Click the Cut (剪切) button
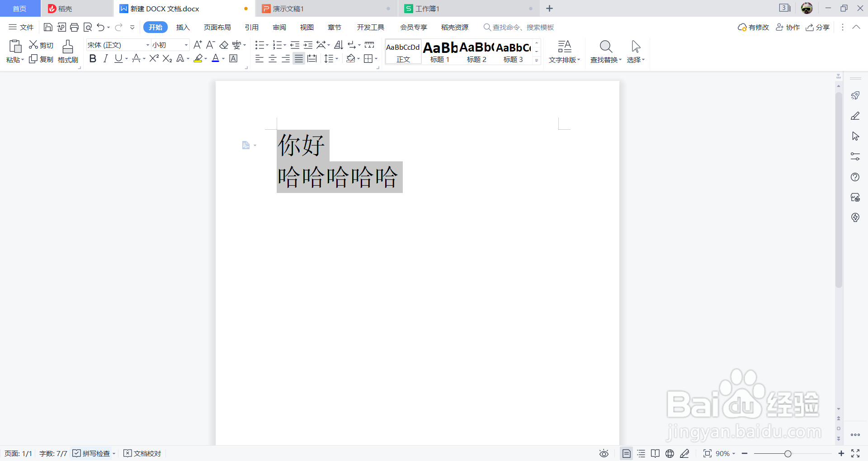Image resolution: width=868 pixels, height=461 pixels. (x=41, y=45)
